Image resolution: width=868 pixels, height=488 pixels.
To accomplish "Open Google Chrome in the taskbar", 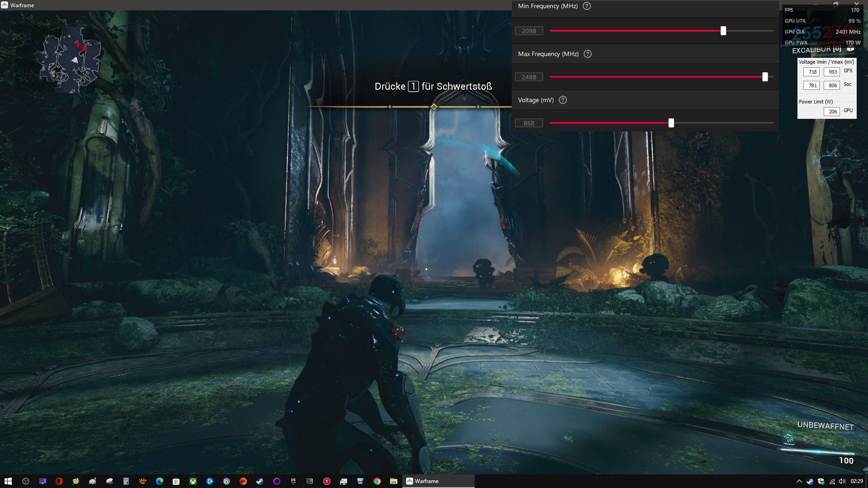I will tap(377, 481).
